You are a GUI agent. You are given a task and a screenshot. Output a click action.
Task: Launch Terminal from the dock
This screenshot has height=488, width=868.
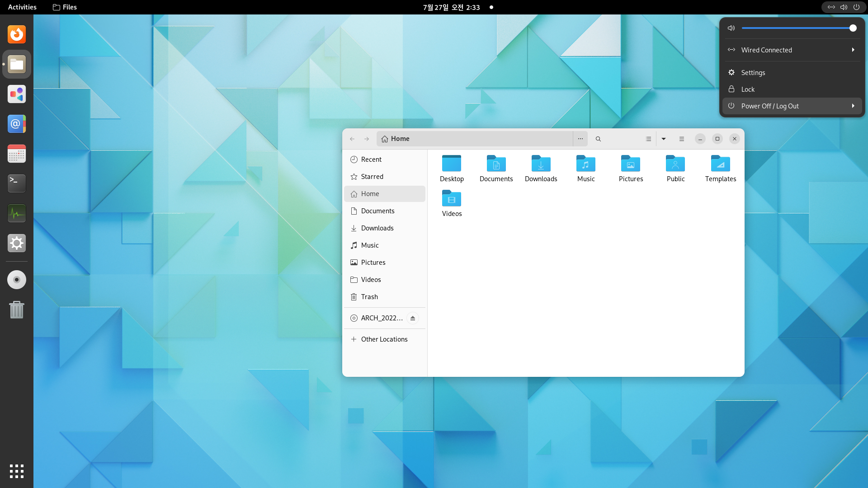[17, 183]
